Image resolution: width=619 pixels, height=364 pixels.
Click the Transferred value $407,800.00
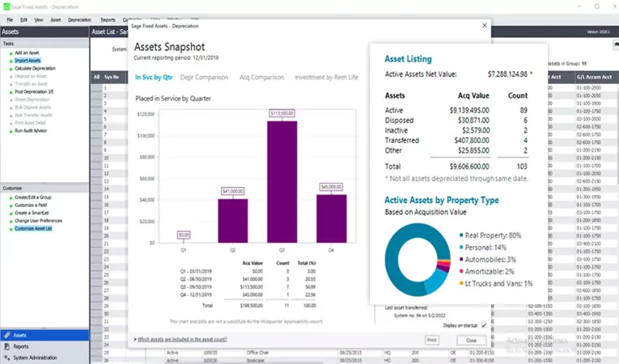(472, 141)
